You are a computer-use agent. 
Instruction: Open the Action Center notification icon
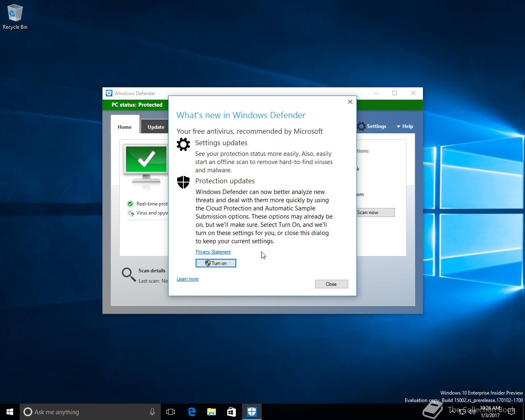(x=511, y=412)
